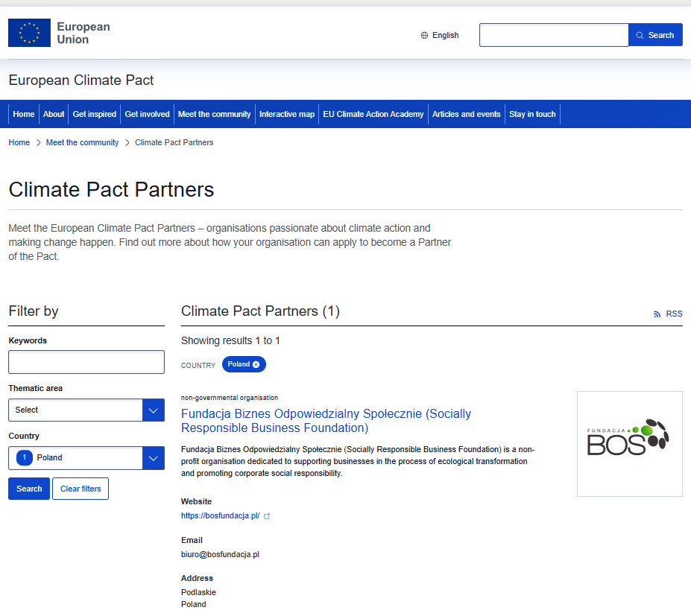This screenshot has height=616, width=691.
Task: Open the Fundacja BOS logo thumbnail
Action: coord(629,443)
